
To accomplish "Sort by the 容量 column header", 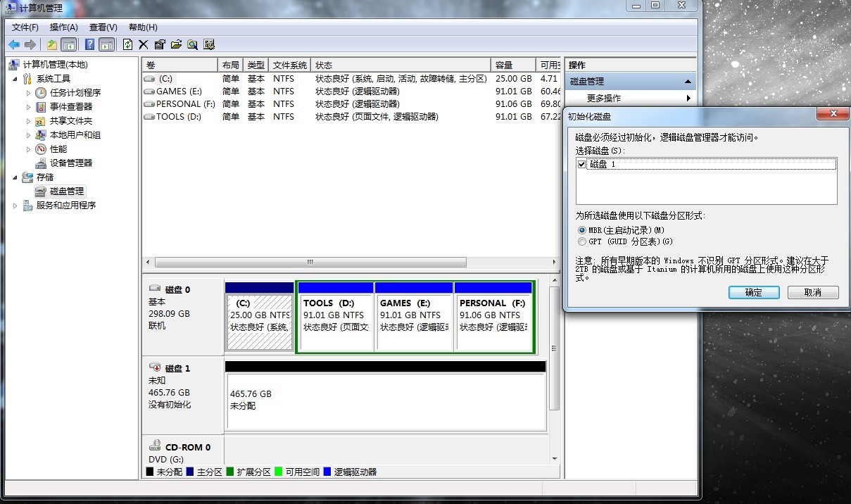I will (x=514, y=65).
